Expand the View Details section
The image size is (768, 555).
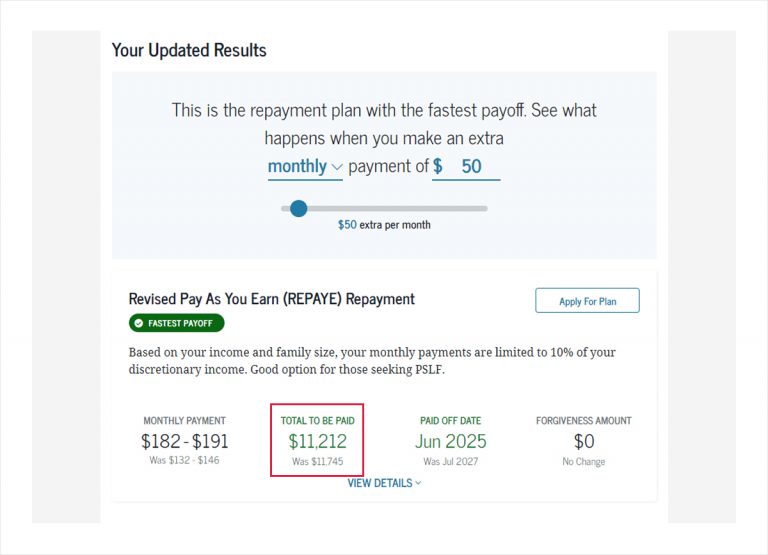point(384,483)
